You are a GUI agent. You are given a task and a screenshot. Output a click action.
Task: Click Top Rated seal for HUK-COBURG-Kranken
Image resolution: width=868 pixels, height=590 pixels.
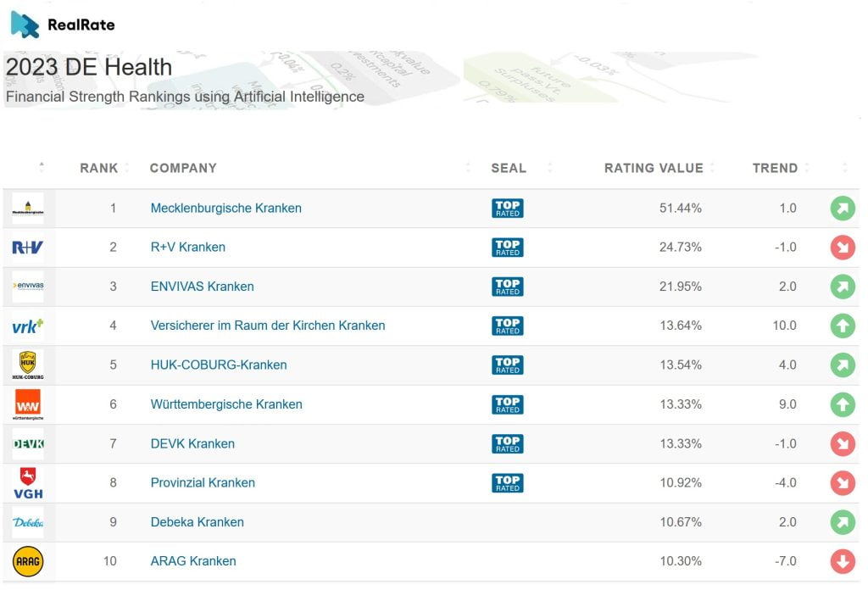507,365
